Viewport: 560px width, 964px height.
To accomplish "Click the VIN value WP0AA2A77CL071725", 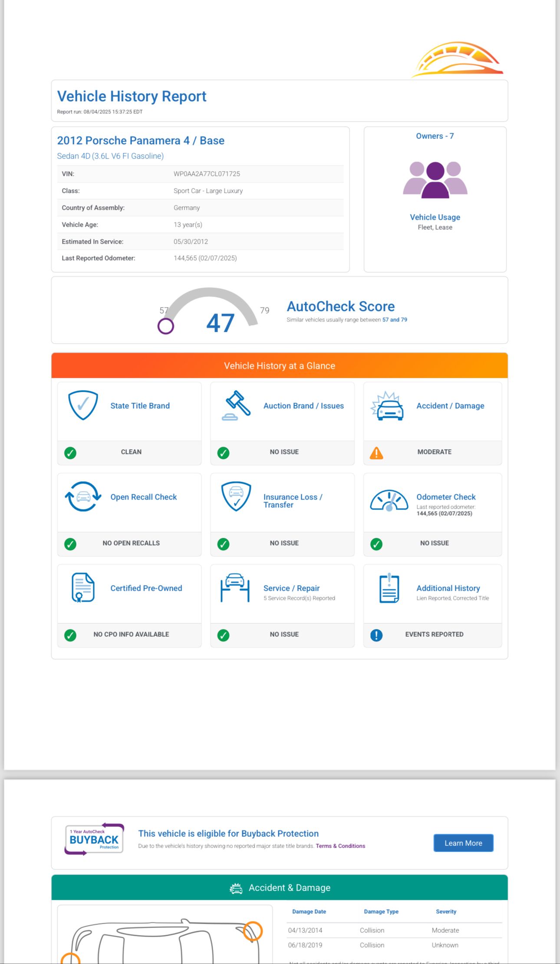I will click(x=207, y=174).
